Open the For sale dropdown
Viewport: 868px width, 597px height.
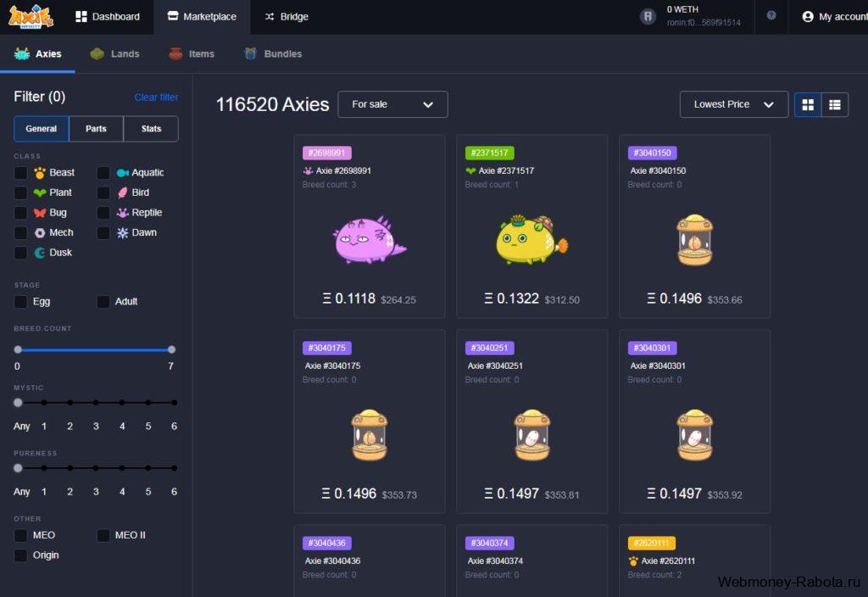pyautogui.click(x=392, y=104)
